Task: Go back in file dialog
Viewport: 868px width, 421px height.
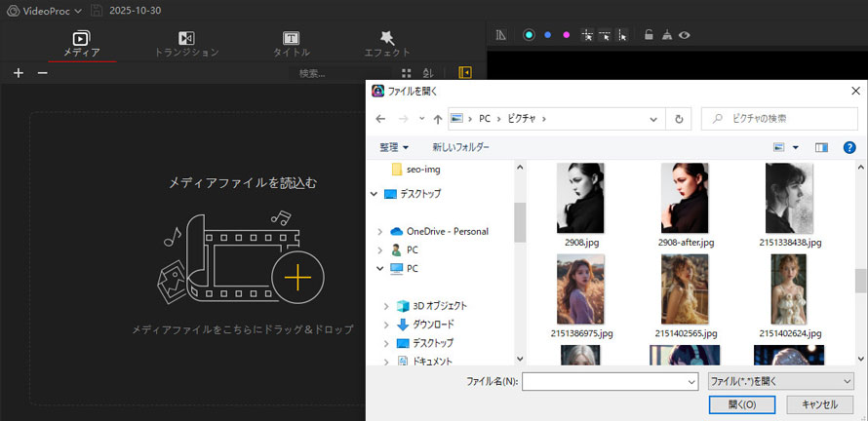Action: [x=379, y=119]
